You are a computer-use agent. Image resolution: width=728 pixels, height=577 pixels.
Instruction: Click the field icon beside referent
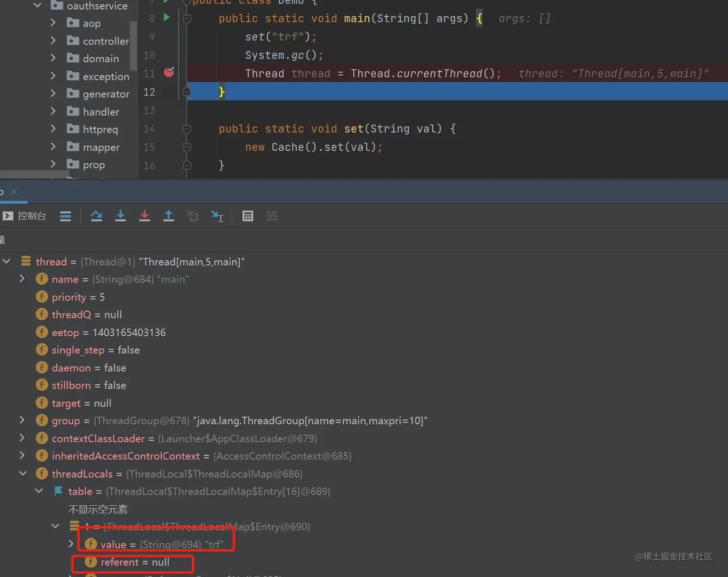click(x=91, y=562)
